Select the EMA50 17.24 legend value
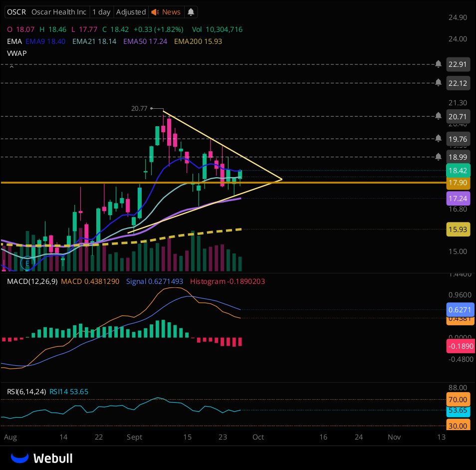 (145, 41)
